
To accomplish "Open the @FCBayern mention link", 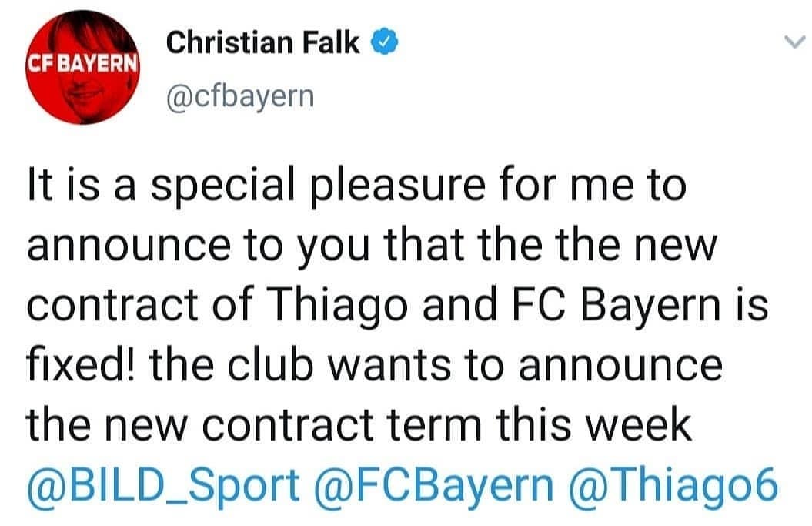I will pos(434,484).
